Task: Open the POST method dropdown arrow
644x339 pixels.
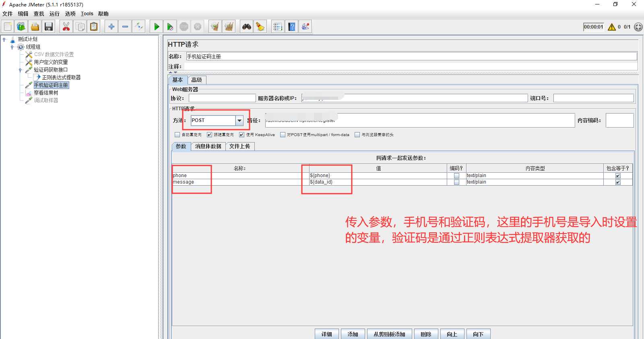Action: (239, 120)
